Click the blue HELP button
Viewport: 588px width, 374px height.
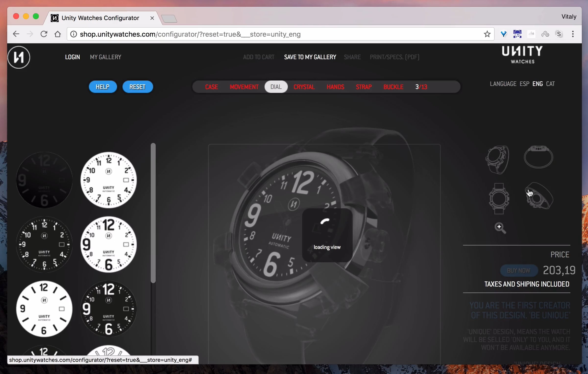pyautogui.click(x=103, y=87)
